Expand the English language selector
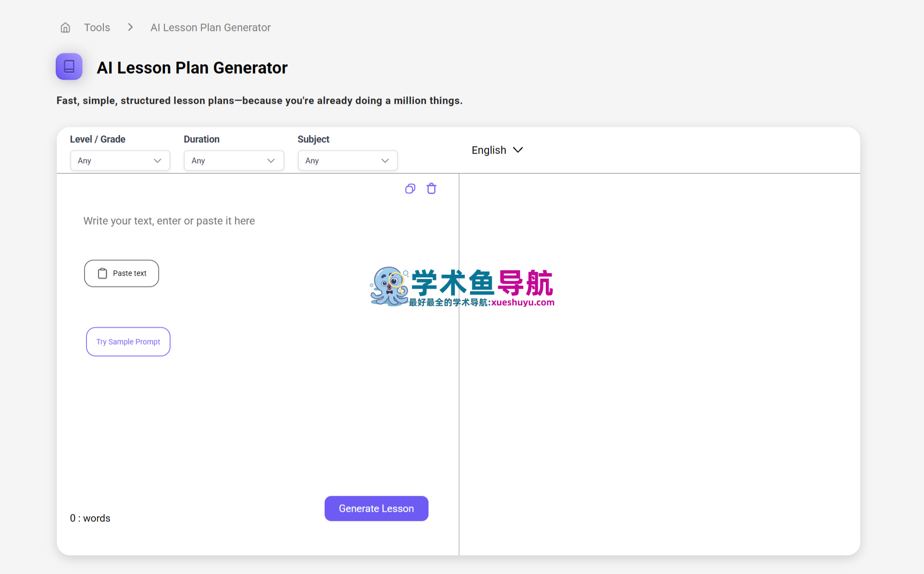The height and width of the screenshot is (574, 924). [x=497, y=150]
